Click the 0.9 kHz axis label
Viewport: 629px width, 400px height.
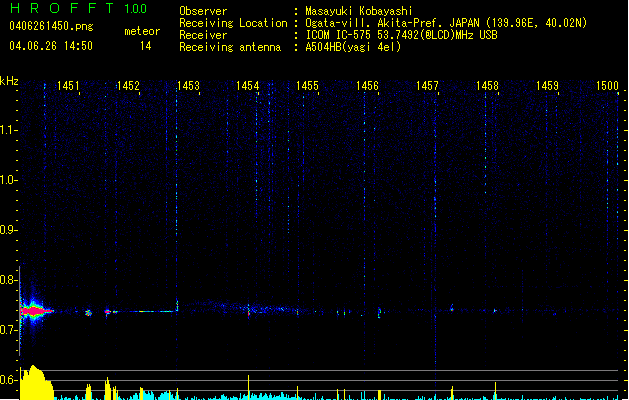(x=7, y=230)
